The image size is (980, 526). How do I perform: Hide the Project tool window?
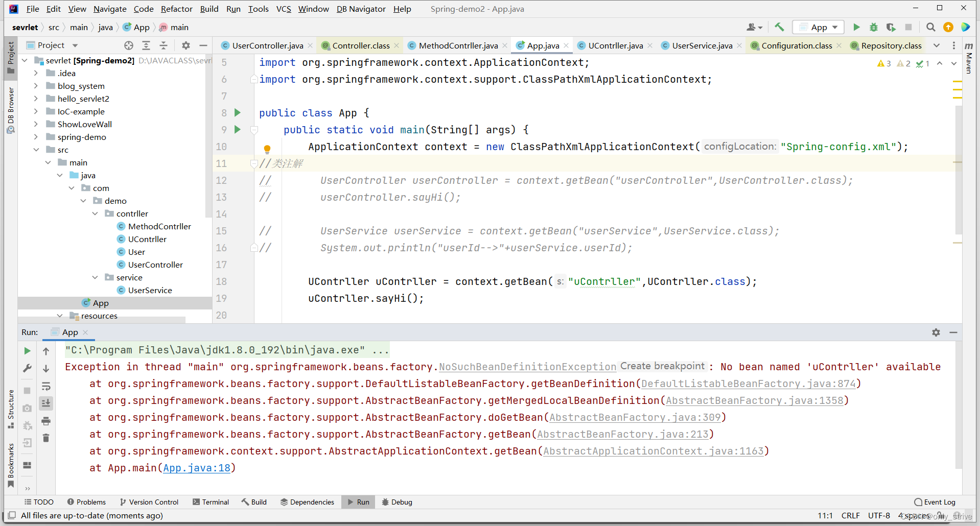pyautogui.click(x=203, y=45)
